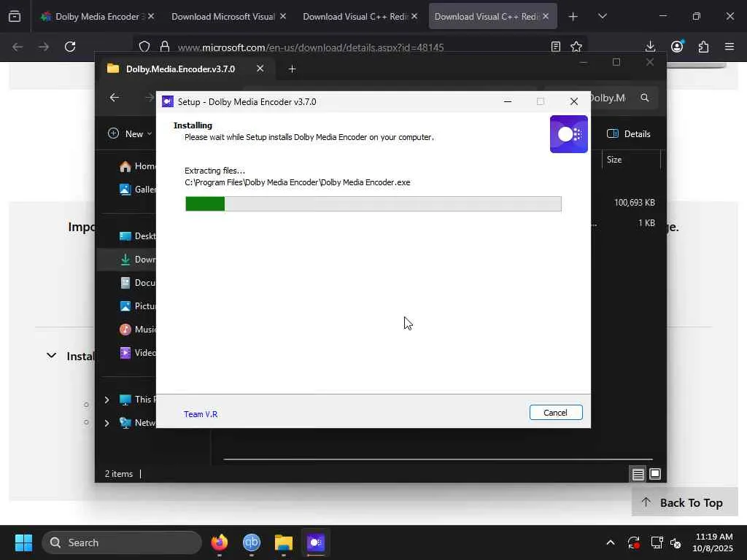The image size is (747, 560).
Task: Click the File Explorer search icon
Action: pos(645,98)
